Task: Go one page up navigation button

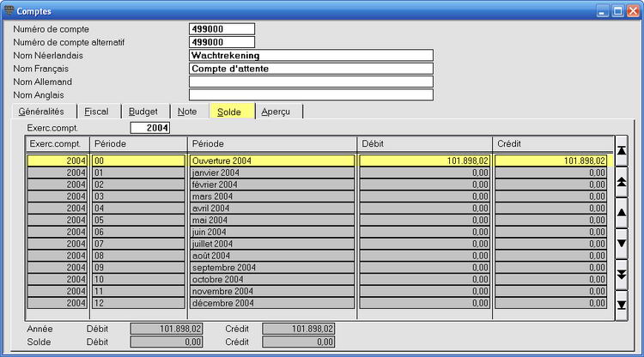Action: tap(622, 182)
